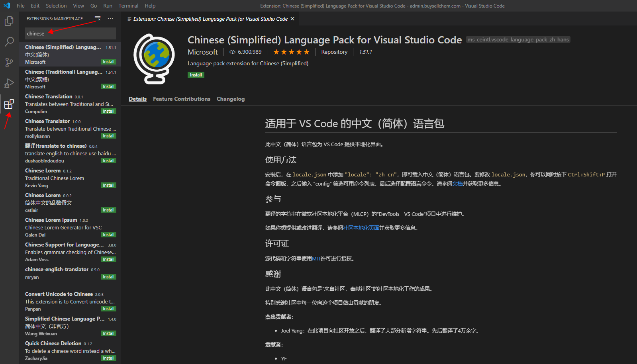Click the five-star rating of the extension
Viewport: 637px width, 364px height.
pos(291,52)
